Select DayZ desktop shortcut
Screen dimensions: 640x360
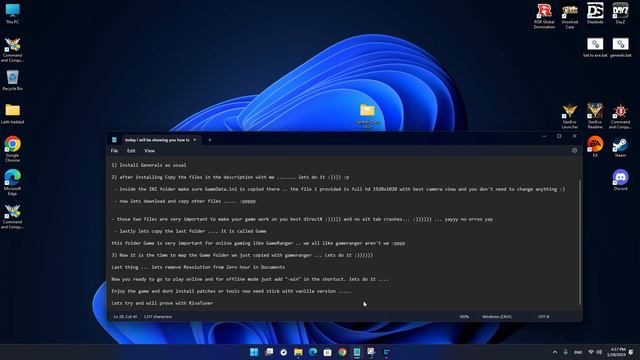pyautogui.click(x=620, y=13)
